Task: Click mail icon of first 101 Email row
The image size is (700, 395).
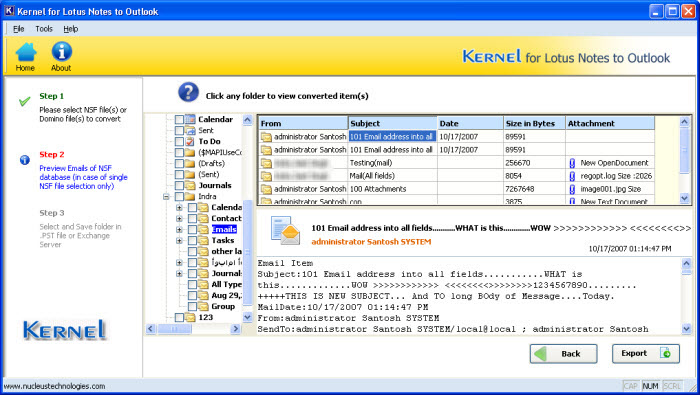Action: click(x=267, y=137)
